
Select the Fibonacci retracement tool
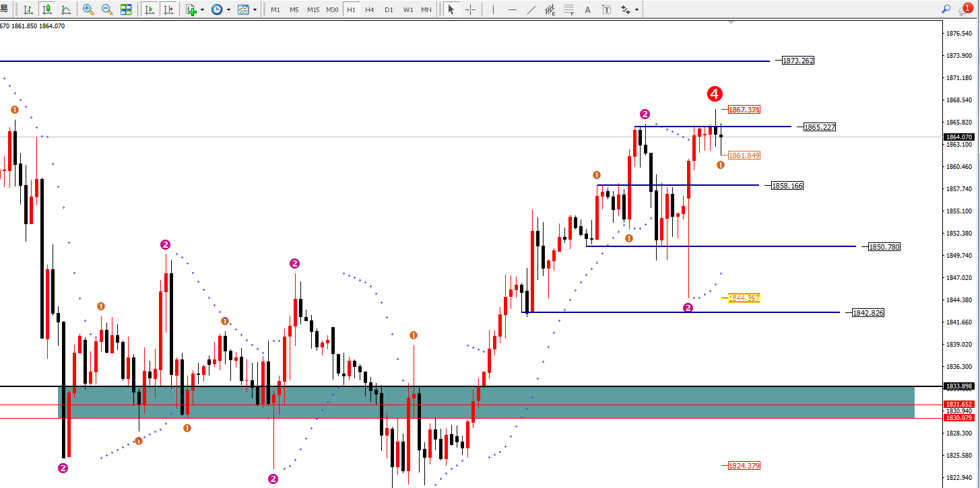tap(569, 9)
